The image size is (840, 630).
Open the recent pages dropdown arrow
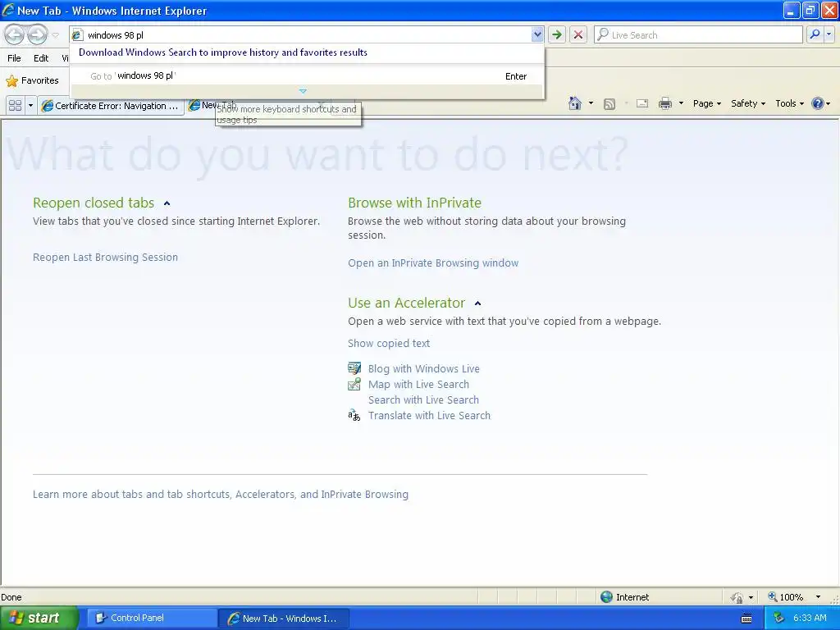tap(55, 35)
